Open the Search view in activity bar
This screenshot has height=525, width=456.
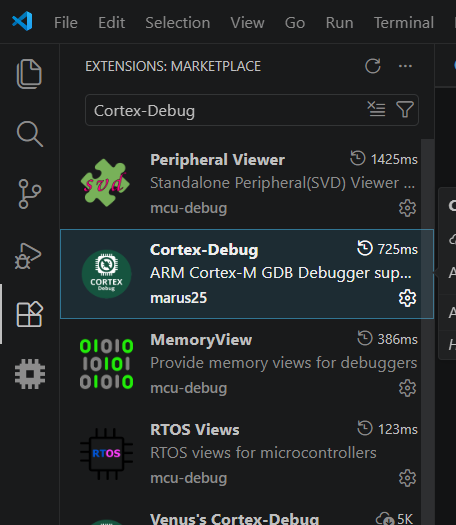point(29,134)
